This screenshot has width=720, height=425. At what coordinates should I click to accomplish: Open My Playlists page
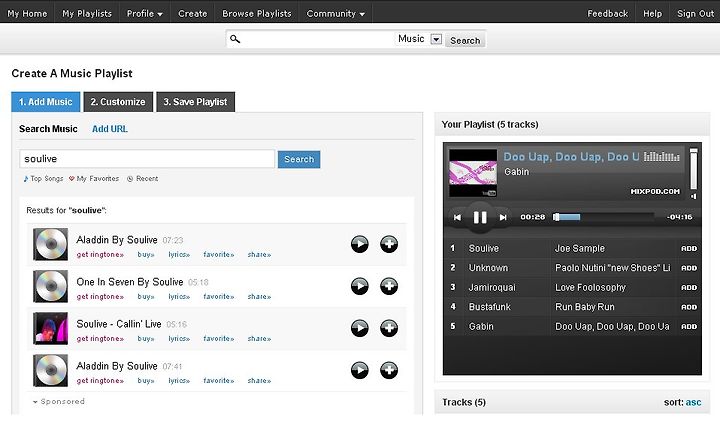pos(87,14)
